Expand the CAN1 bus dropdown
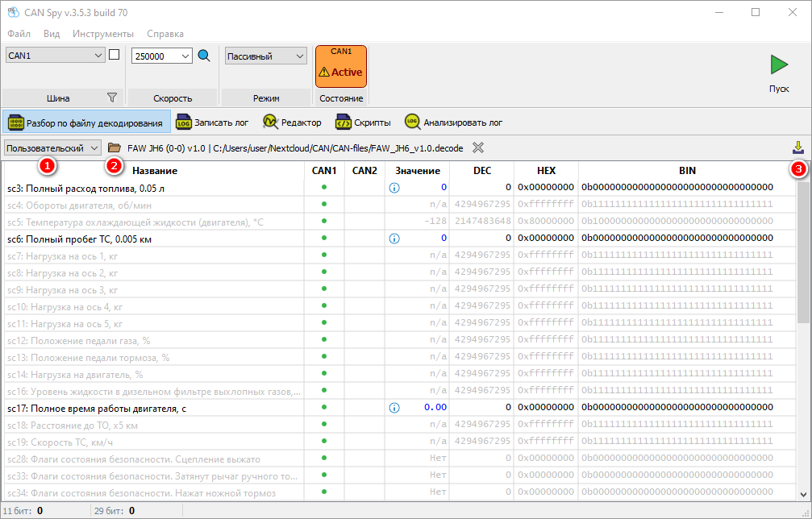This screenshot has height=519, width=812. pyautogui.click(x=55, y=56)
